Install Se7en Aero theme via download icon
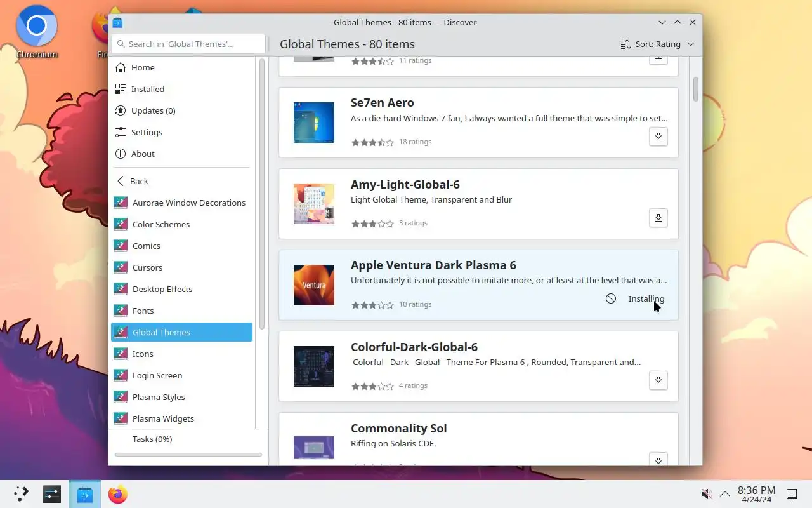The width and height of the screenshot is (812, 508). click(658, 137)
